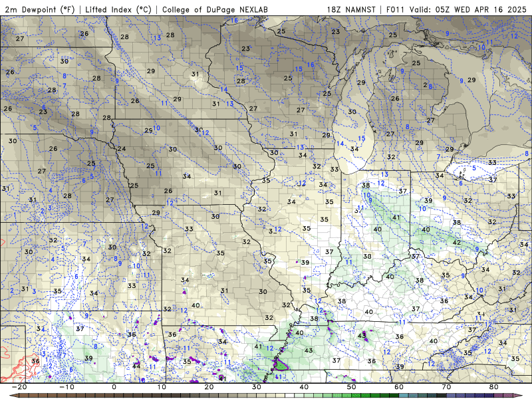Click the '0' tick label on color bar

(114, 387)
